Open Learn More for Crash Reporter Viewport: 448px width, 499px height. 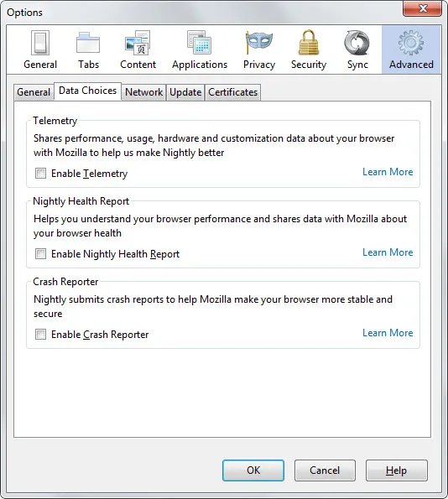(388, 333)
